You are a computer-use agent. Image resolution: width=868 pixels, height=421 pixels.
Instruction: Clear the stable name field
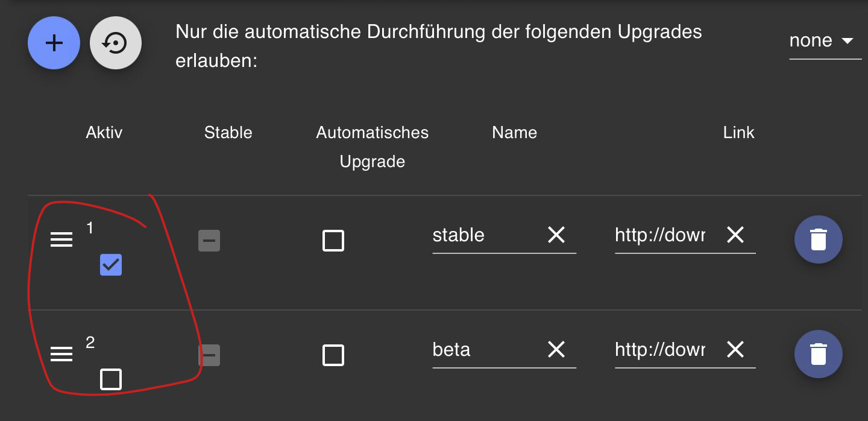[556, 235]
